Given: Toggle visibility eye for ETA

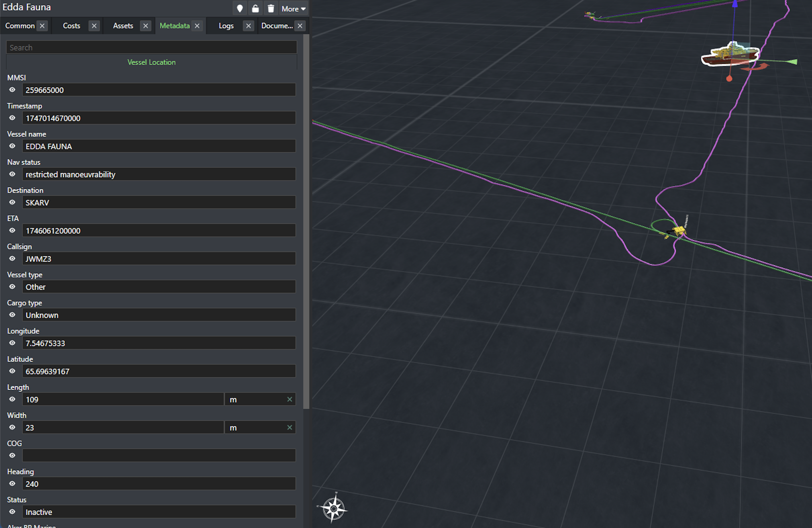Looking at the screenshot, I should click(12, 231).
